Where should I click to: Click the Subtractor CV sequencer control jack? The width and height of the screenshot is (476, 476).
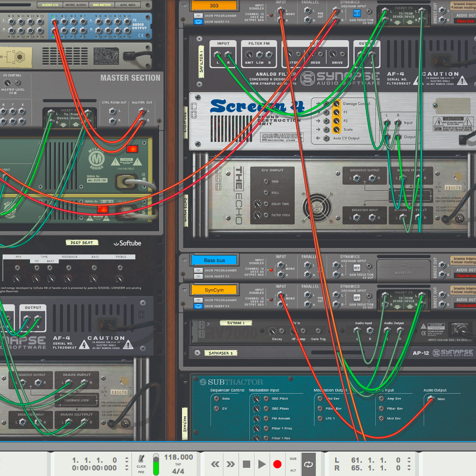coord(217,409)
